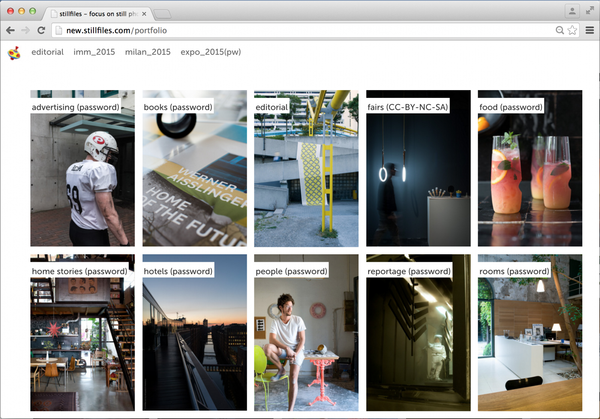
Task: Go to the milan_2015 menu item
Action: [x=146, y=52]
